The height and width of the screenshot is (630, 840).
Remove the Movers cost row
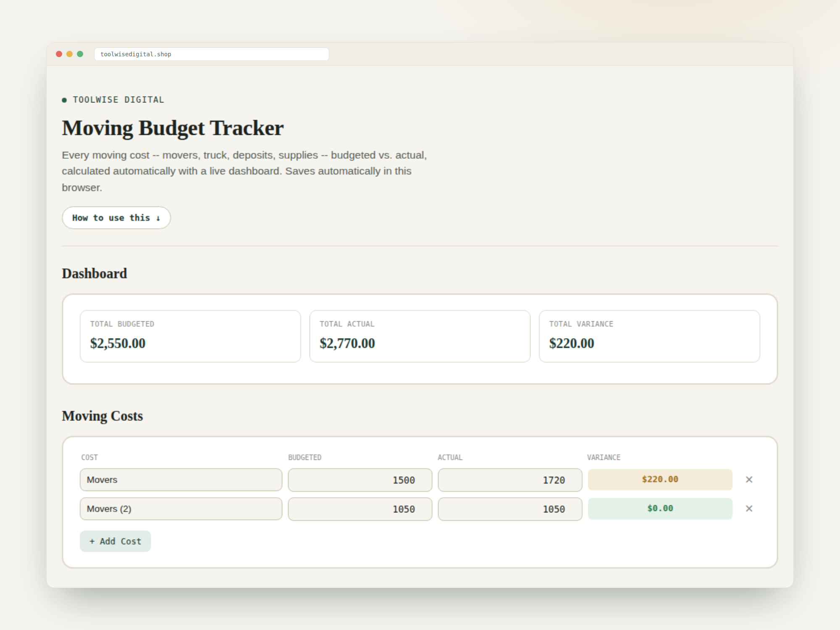(749, 479)
